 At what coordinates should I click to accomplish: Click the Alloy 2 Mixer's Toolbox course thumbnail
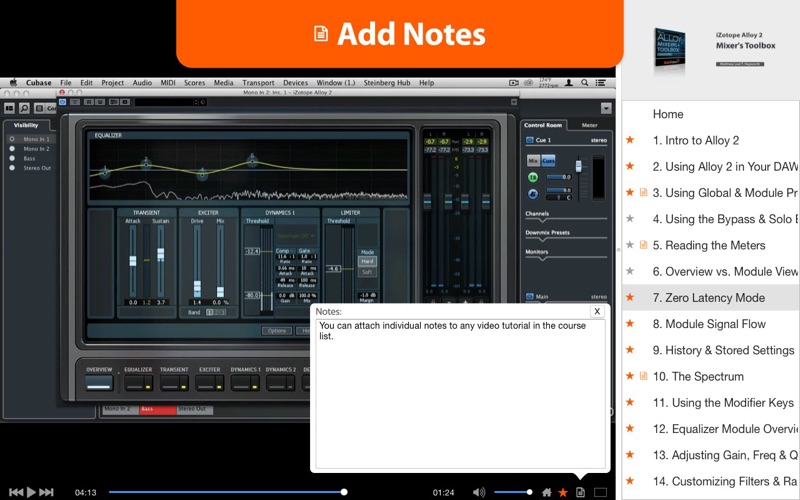tap(670, 49)
